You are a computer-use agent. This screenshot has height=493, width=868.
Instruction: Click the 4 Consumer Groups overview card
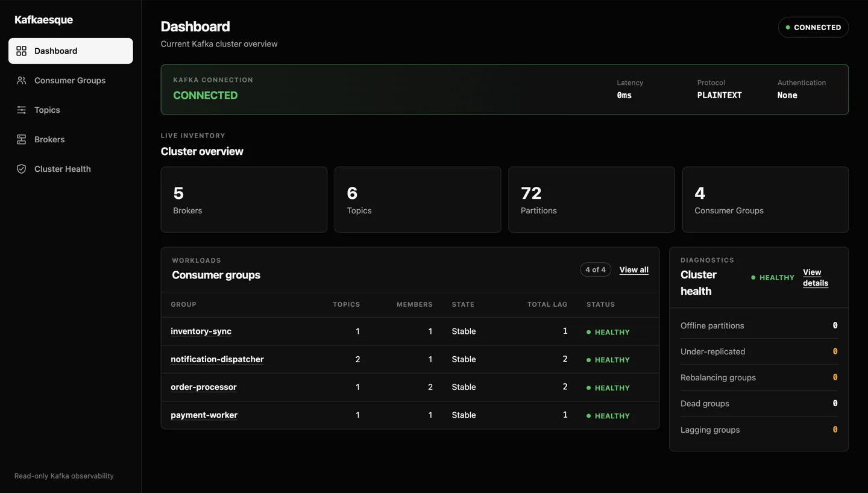tap(765, 199)
